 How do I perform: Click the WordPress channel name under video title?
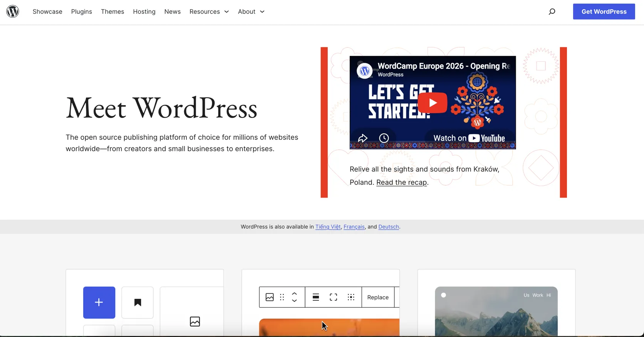click(391, 75)
